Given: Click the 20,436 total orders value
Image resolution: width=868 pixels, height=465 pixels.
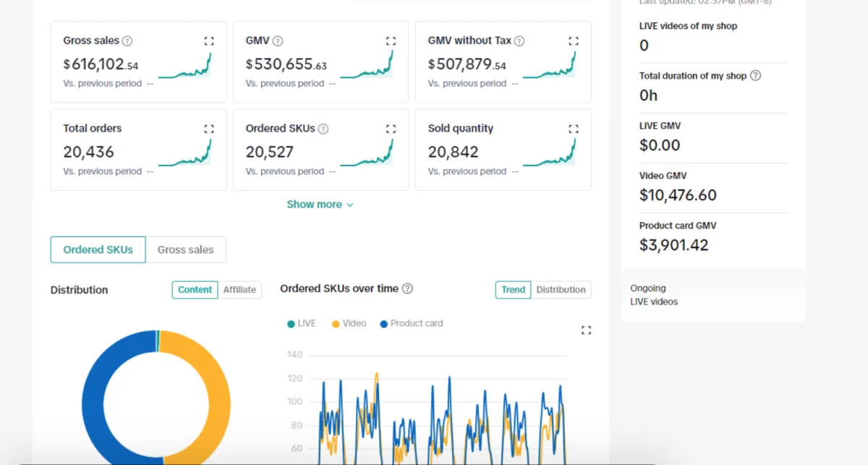Looking at the screenshot, I should click(88, 152).
